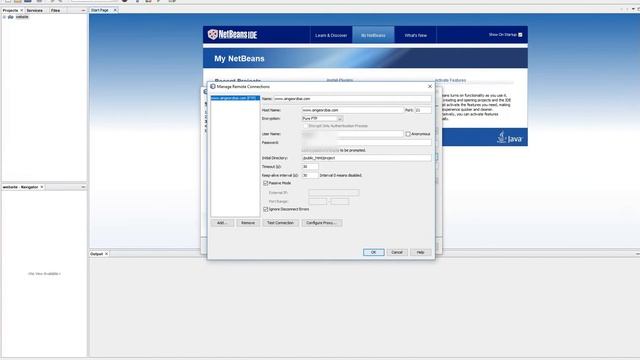Open Help from the dialog
640x360 pixels.
point(420,252)
